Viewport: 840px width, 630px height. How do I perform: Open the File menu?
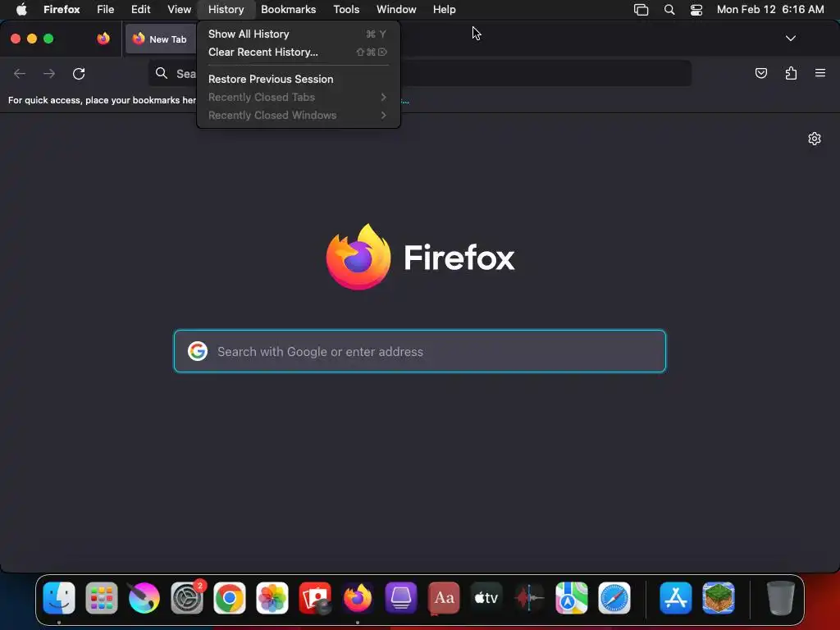click(x=105, y=9)
